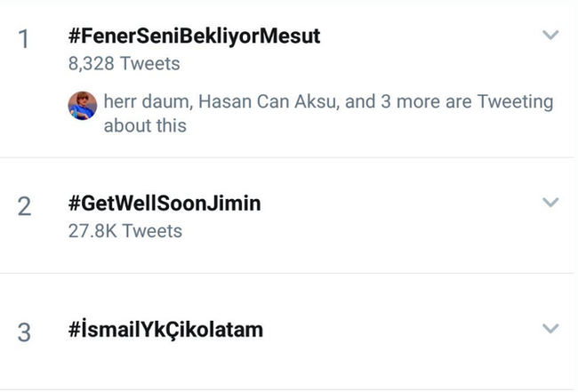The width and height of the screenshot is (578, 392).
Task: Open the chevron menu beside #GetWellSoonJimin
Action: pyautogui.click(x=550, y=203)
